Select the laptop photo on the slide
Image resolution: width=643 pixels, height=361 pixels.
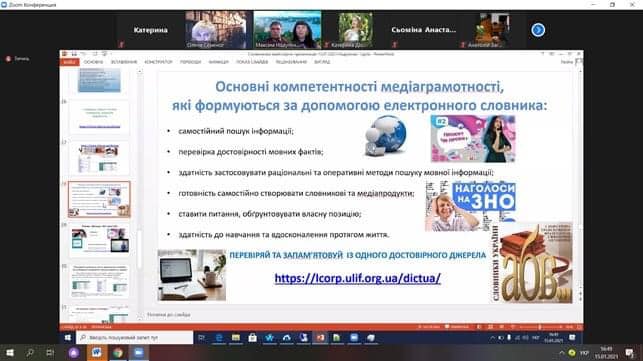tap(192, 275)
